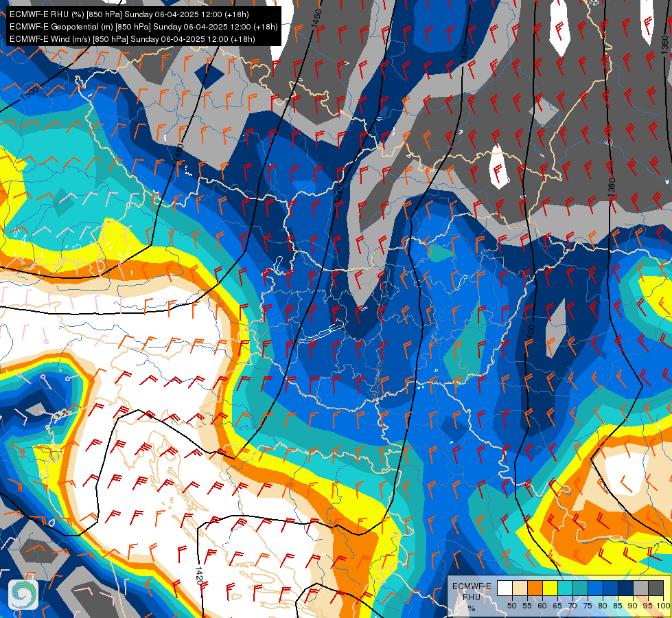The height and width of the screenshot is (618, 672).
Task: Click the legend tick value 50
Action: point(511,606)
